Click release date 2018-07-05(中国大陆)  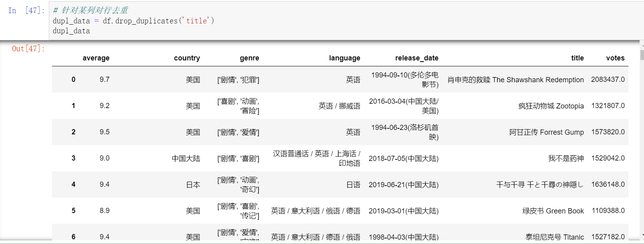[404, 159]
